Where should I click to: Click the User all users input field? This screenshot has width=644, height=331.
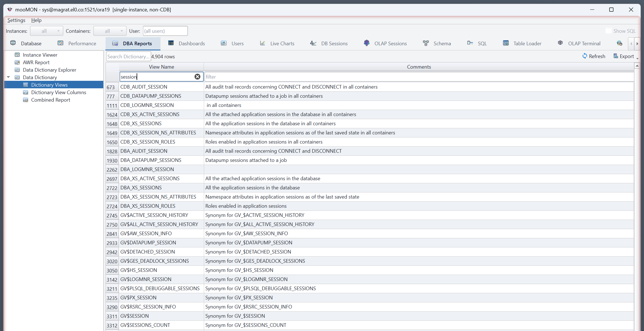(165, 31)
